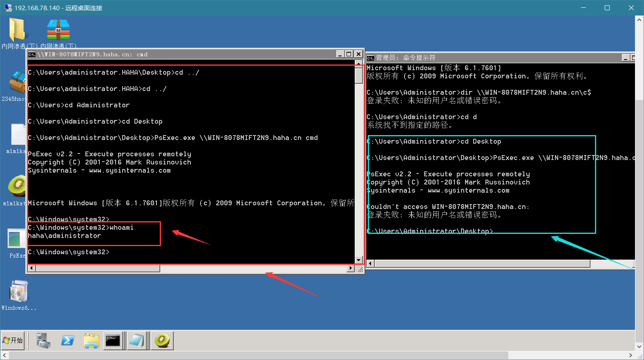Click the Windows6 installer desktop icon
The width and height of the screenshot is (644, 360).
[18, 291]
